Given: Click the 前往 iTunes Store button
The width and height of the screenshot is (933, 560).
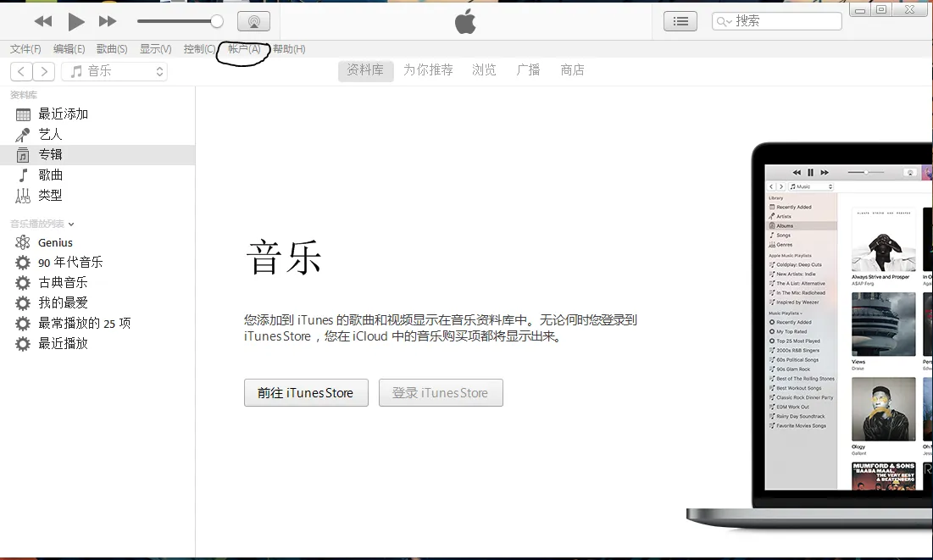Looking at the screenshot, I should coord(305,392).
